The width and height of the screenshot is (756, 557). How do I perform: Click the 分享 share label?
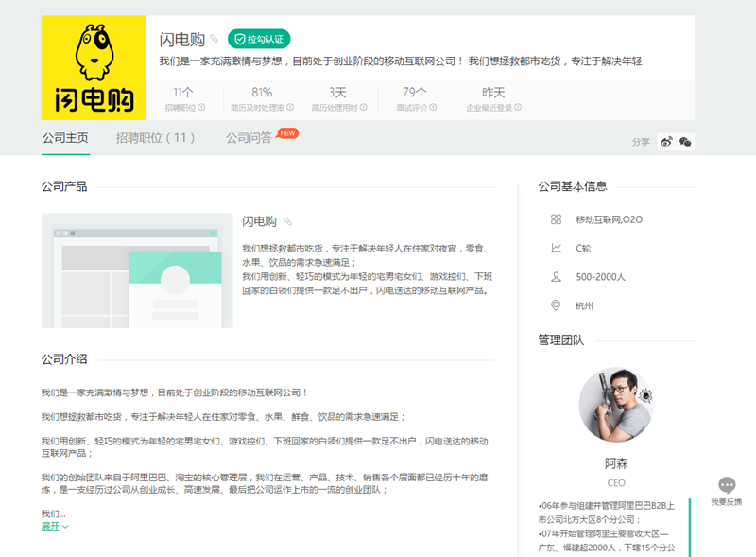641,142
